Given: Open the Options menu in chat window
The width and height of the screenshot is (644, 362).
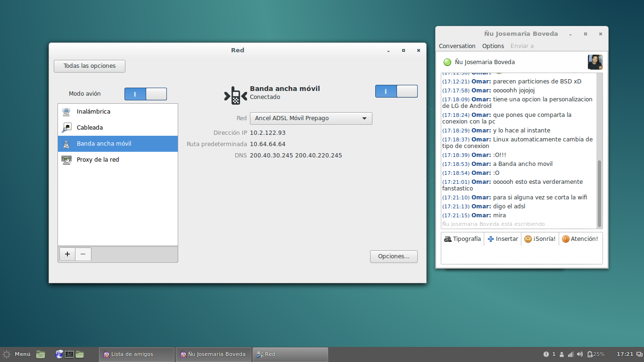Looking at the screenshot, I should click(493, 46).
